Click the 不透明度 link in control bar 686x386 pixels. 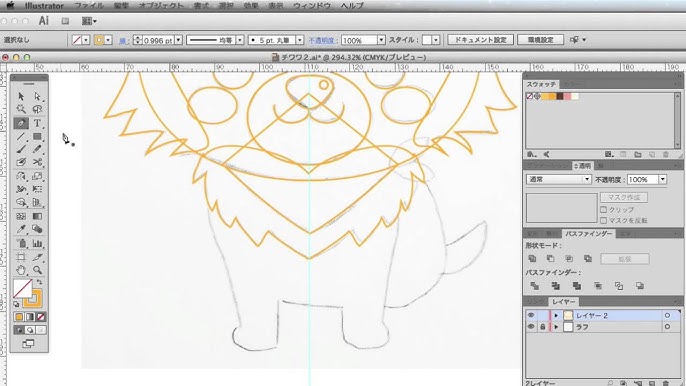321,40
